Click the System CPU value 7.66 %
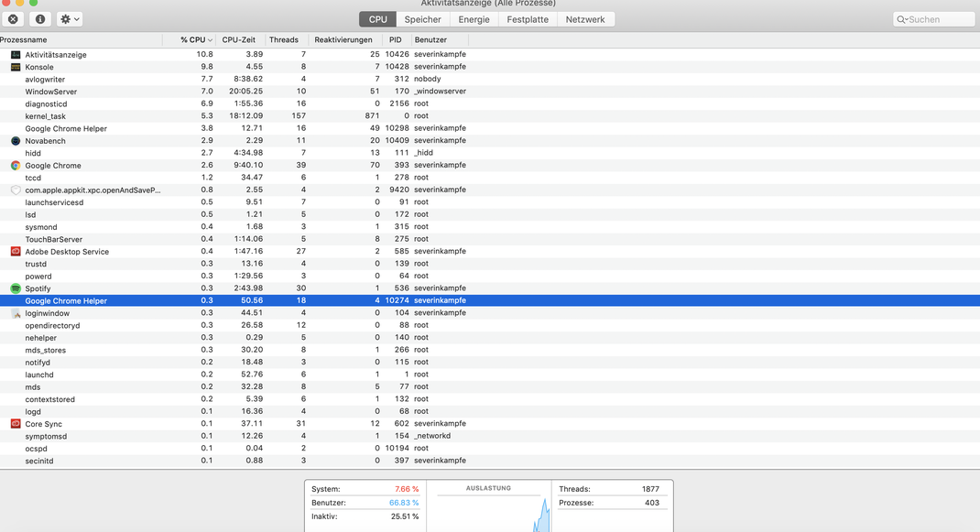Viewport: 980px width, 532px height. click(407, 489)
